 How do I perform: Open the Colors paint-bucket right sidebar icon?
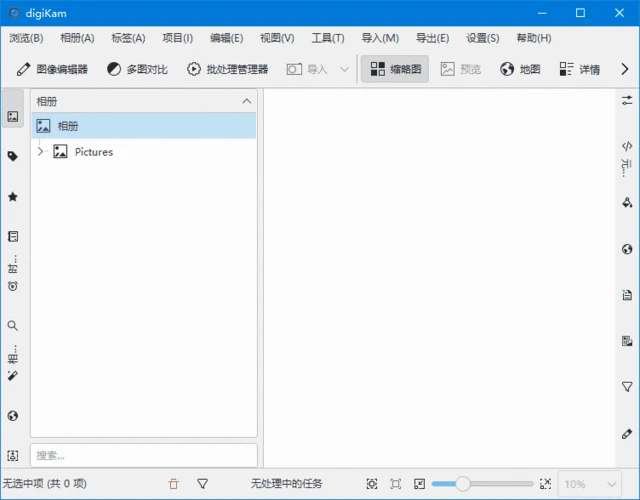click(627, 203)
